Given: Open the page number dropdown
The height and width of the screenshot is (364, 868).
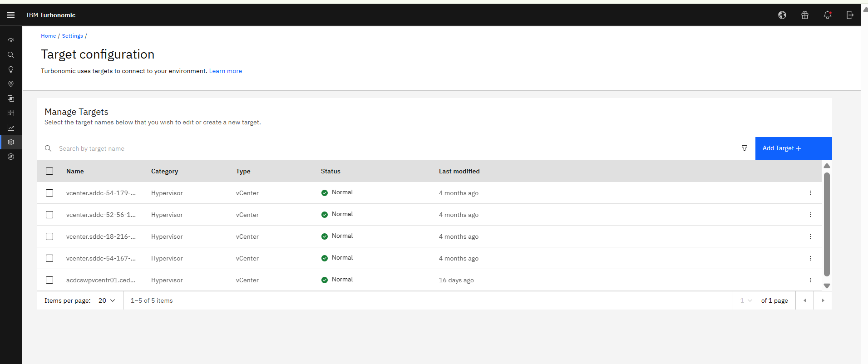Looking at the screenshot, I should pyautogui.click(x=746, y=300).
